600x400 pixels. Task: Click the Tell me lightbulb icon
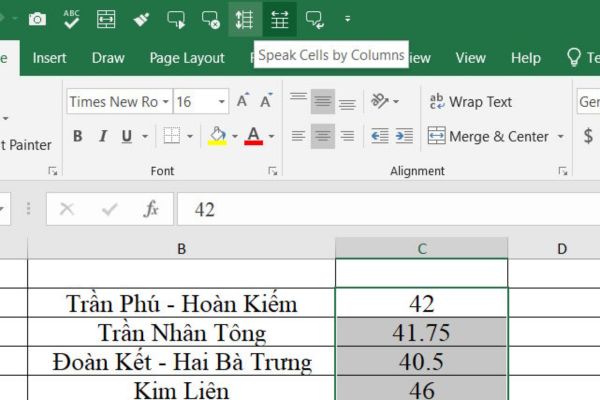tap(574, 57)
